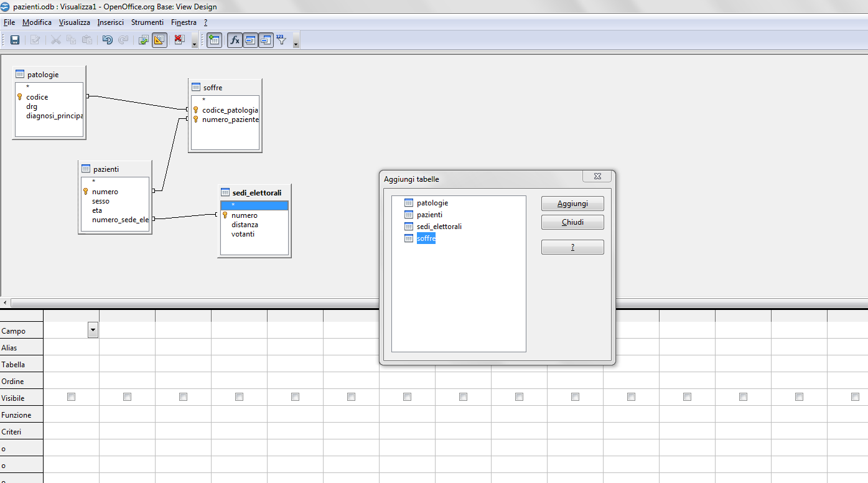Screen dimensions: 868x483
Task: Toggle the Table Name row icon
Action: click(250, 40)
